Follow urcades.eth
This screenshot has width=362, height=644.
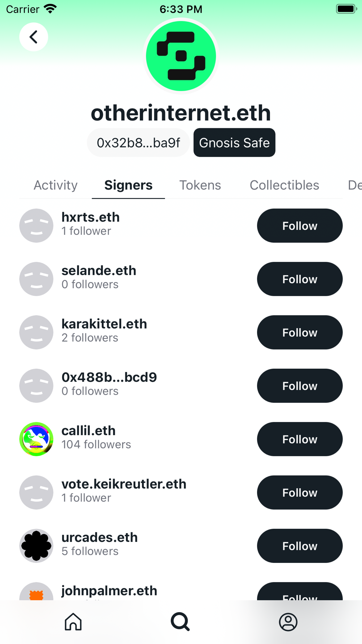pyautogui.click(x=300, y=546)
